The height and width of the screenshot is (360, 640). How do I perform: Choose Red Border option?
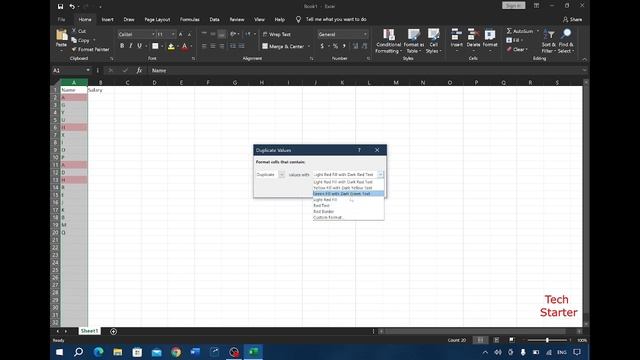tap(348, 211)
